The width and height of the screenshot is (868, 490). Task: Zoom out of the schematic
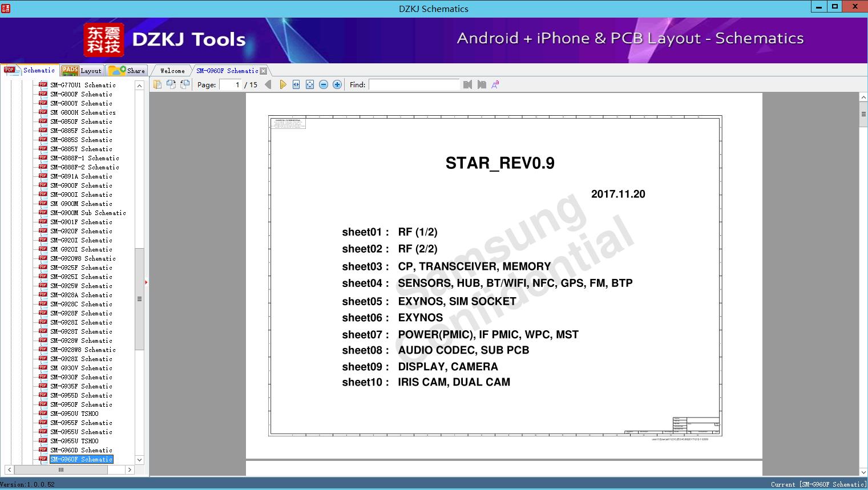coord(324,84)
